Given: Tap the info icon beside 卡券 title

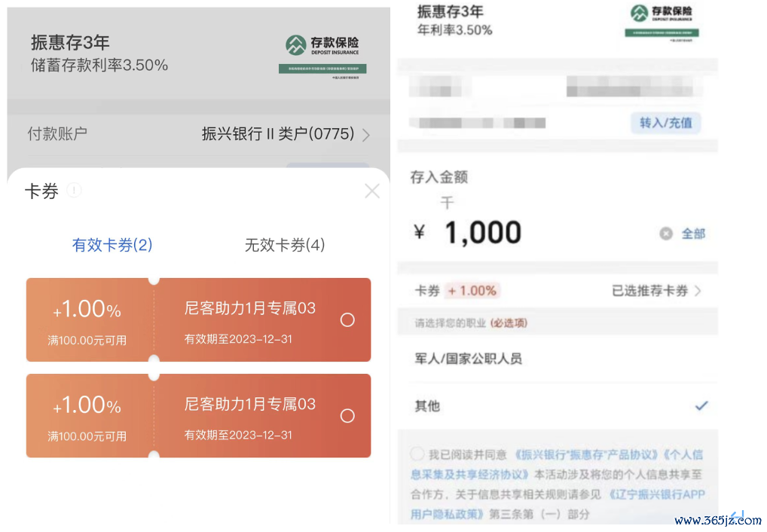Looking at the screenshot, I should [x=74, y=190].
